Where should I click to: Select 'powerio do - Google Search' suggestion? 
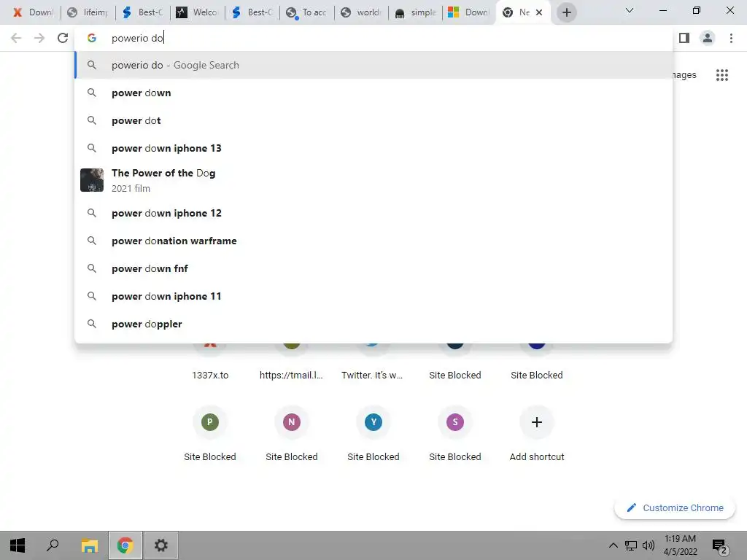[x=373, y=65]
